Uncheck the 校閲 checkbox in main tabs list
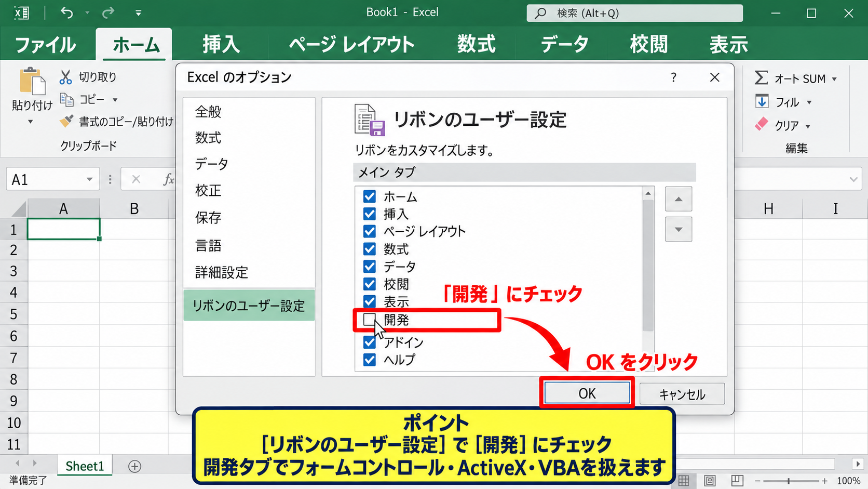Screen dimensions: 868x489 tap(370, 284)
